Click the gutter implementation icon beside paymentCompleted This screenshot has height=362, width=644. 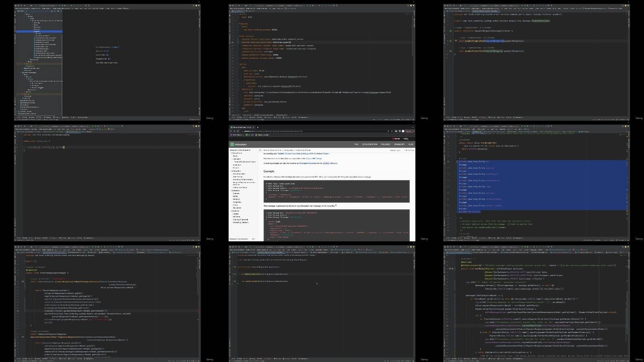pyautogui.click(x=450, y=41)
